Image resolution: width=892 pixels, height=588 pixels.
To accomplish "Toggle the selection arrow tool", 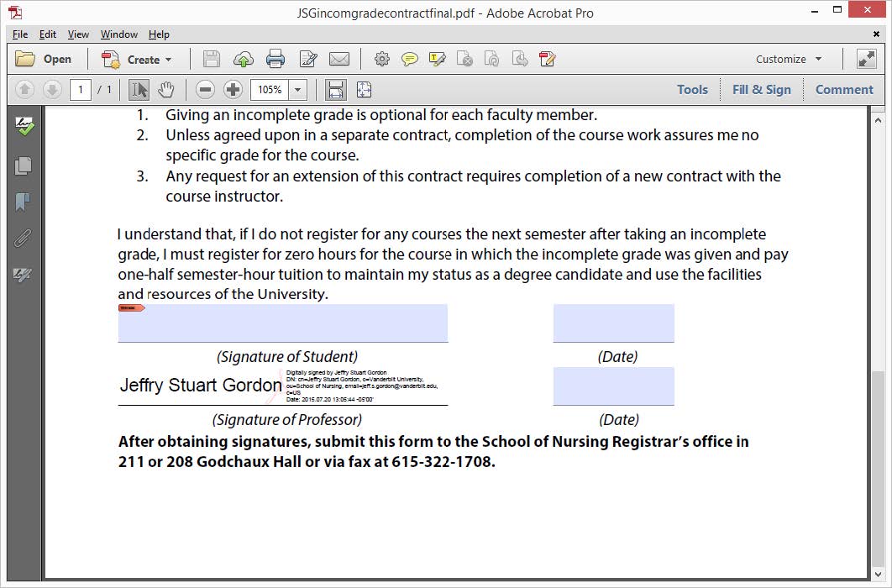I will (x=139, y=89).
